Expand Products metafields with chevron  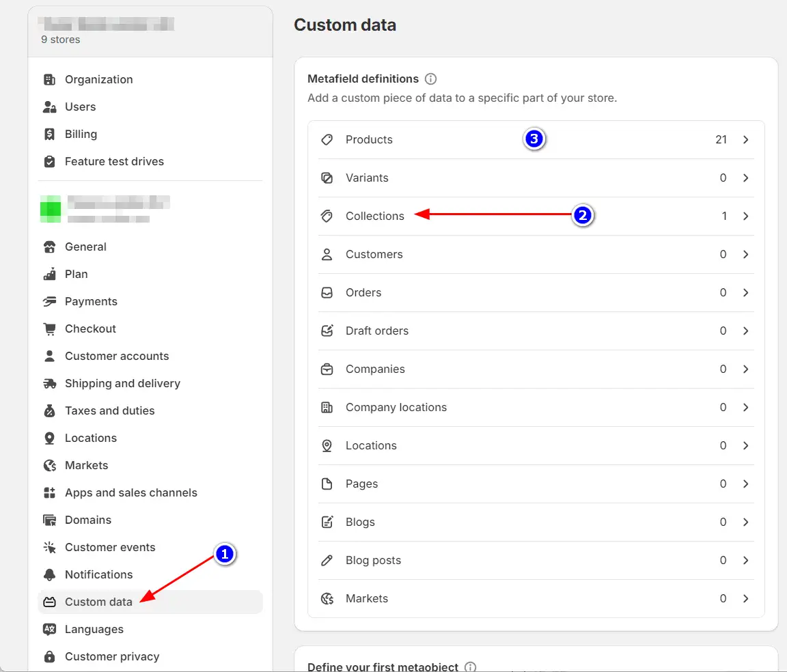coord(746,139)
